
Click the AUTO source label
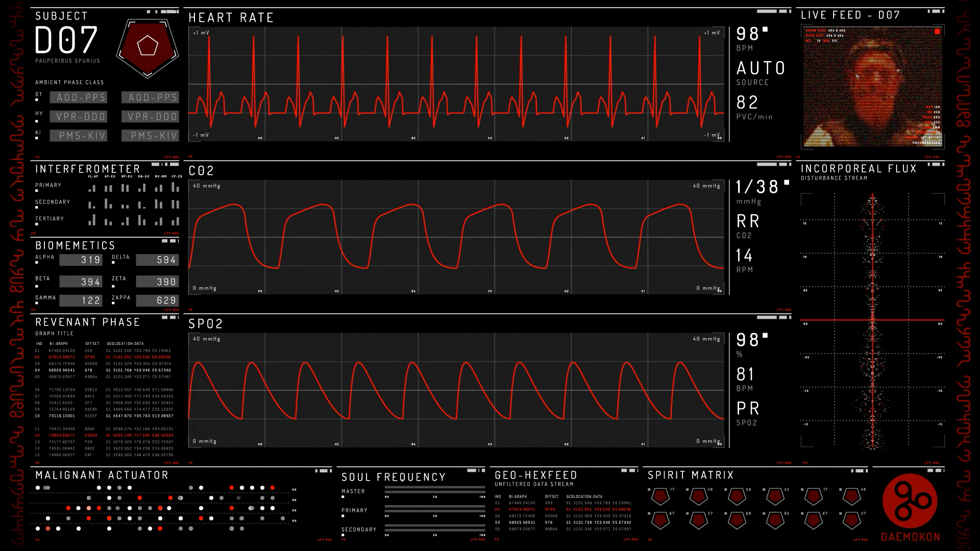pyautogui.click(x=761, y=68)
